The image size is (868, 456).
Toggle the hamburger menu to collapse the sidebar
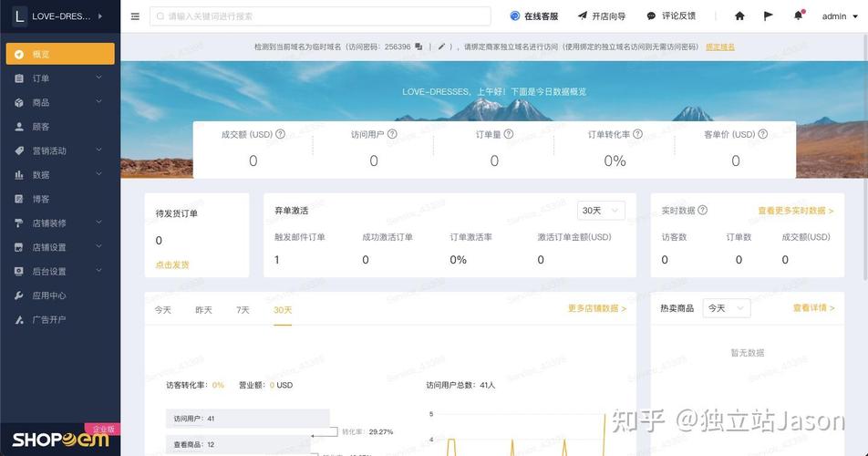click(x=135, y=16)
